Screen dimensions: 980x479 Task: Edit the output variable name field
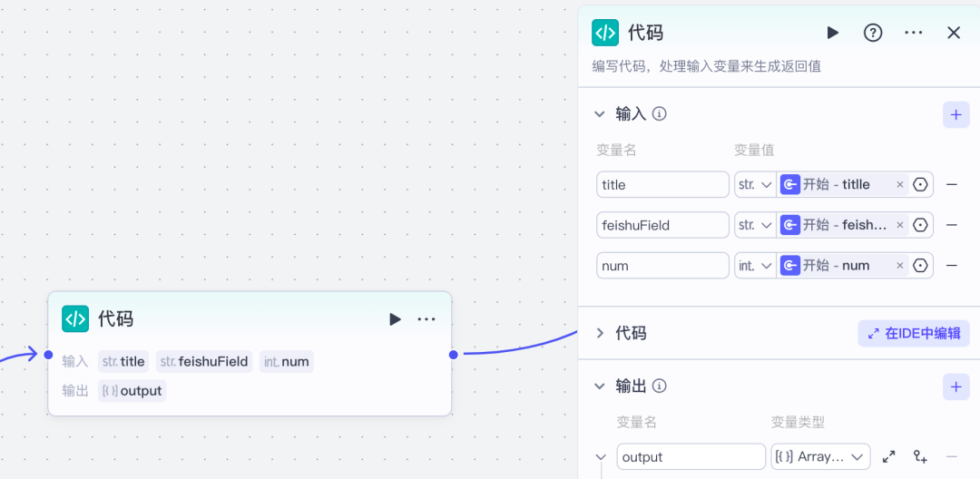coord(691,456)
